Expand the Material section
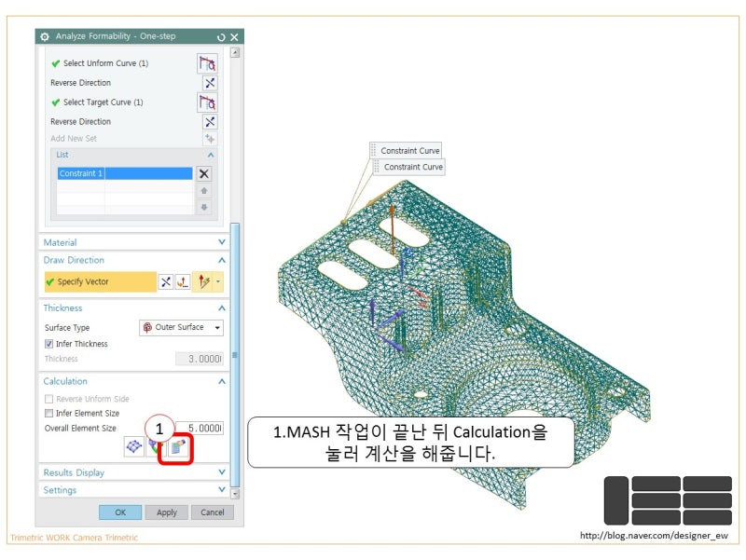This screenshot has height=560, width=746. (x=221, y=242)
